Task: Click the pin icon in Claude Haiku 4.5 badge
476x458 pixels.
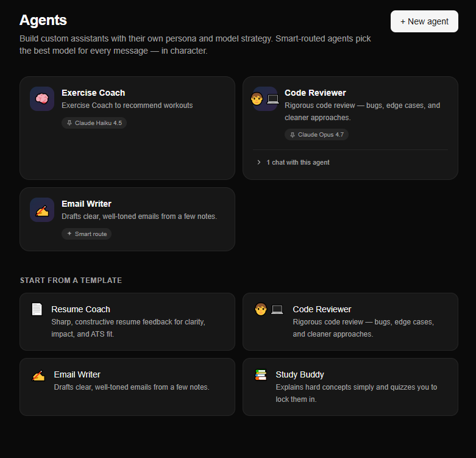Action: coord(69,123)
